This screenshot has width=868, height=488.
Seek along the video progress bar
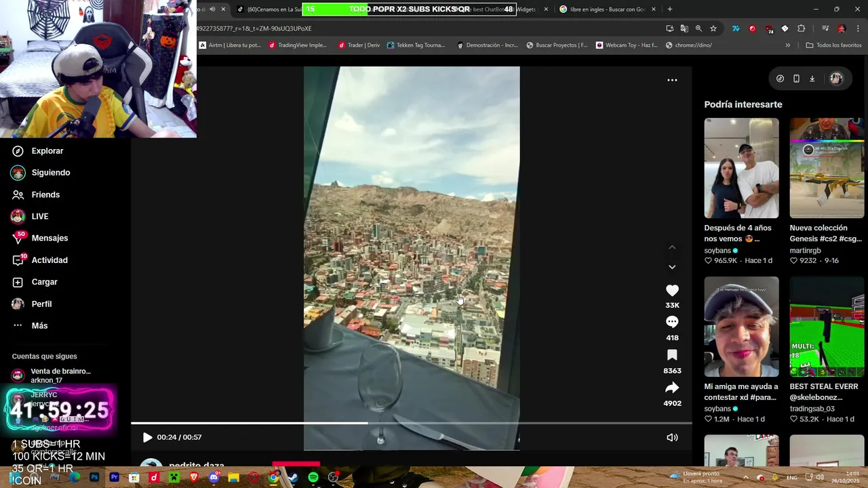411,423
